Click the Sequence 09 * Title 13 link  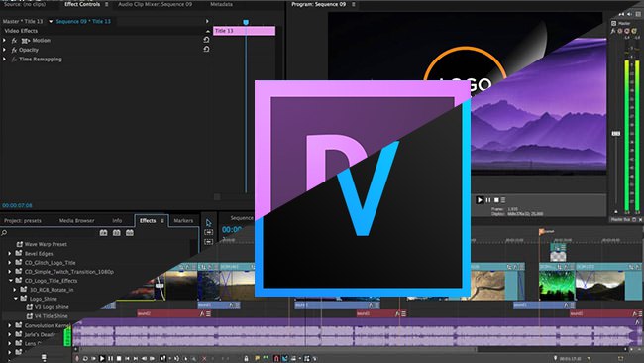(x=83, y=22)
